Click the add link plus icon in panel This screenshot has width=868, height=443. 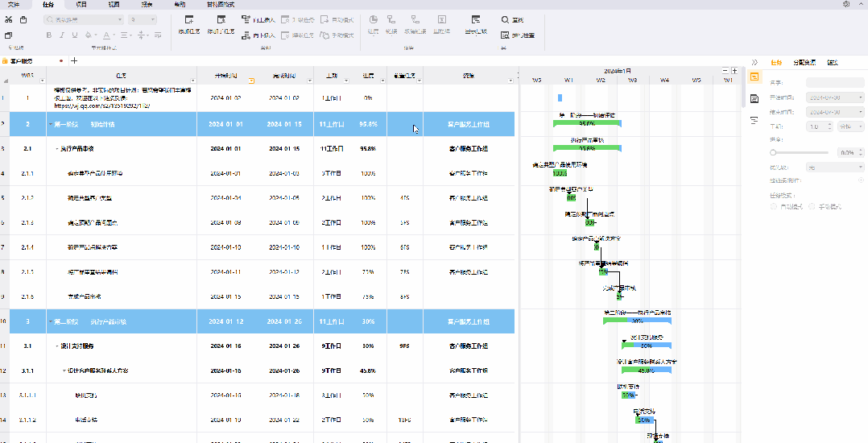click(x=862, y=180)
